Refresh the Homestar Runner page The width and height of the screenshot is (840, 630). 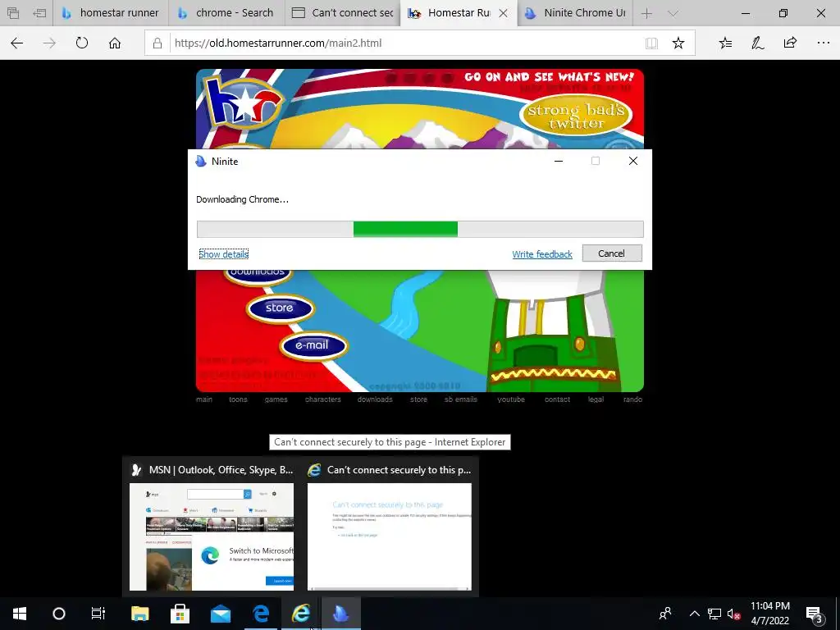pyautogui.click(x=82, y=43)
